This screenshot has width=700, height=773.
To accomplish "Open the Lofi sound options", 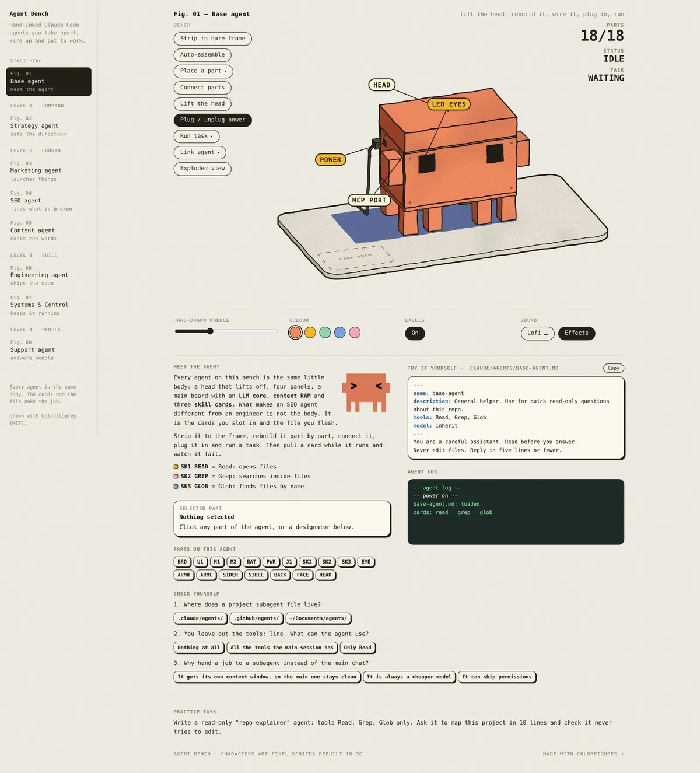I will (538, 333).
